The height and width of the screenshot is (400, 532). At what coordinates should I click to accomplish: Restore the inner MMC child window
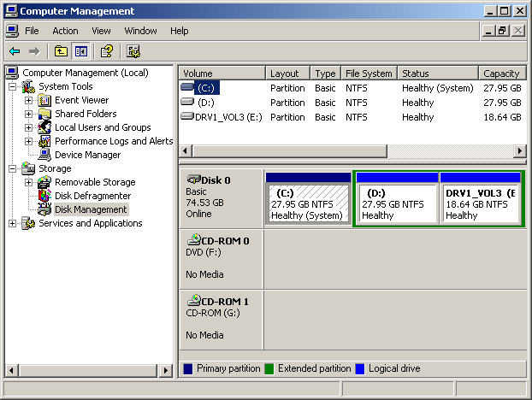(502, 31)
